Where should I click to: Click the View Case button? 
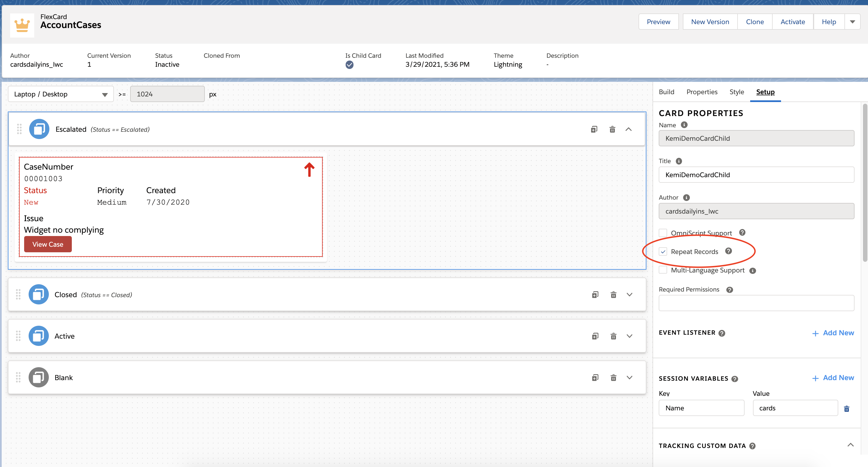pos(48,244)
